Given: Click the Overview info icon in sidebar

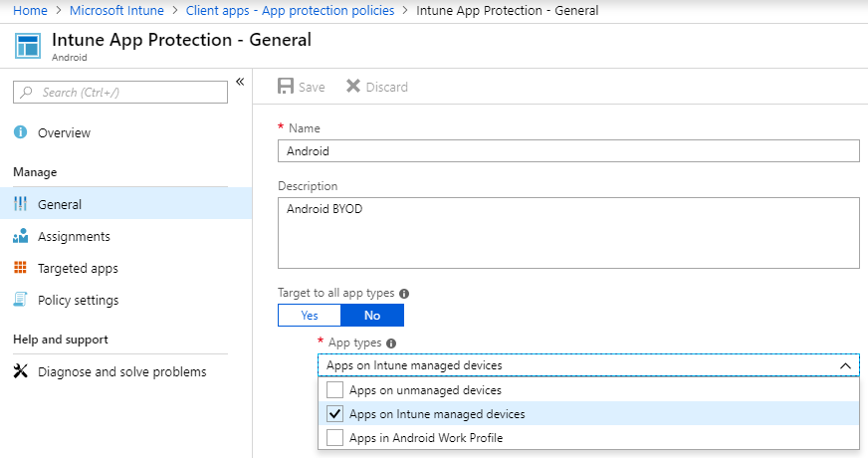Looking at the screenshot, I should (x=20, y=132).
